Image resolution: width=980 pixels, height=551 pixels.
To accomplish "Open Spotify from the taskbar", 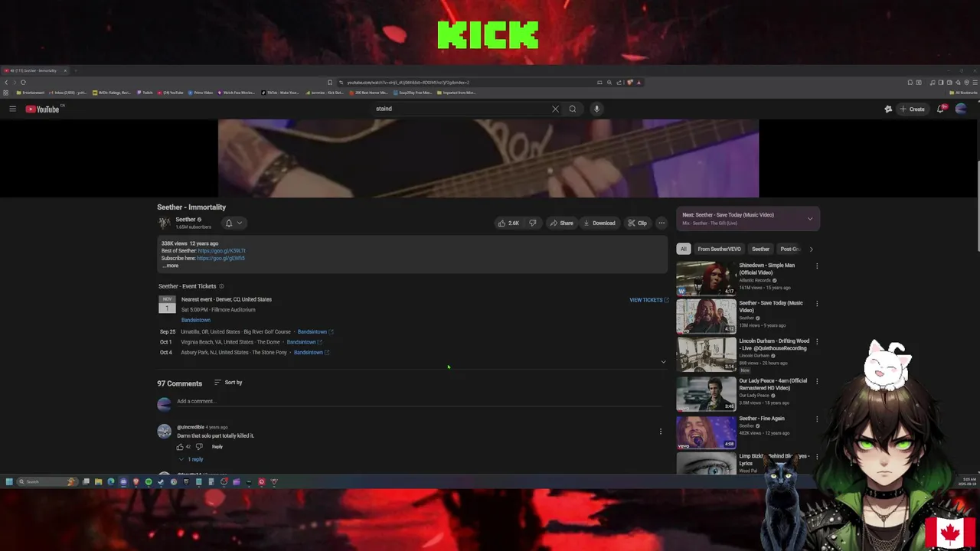I will point(149,481).
